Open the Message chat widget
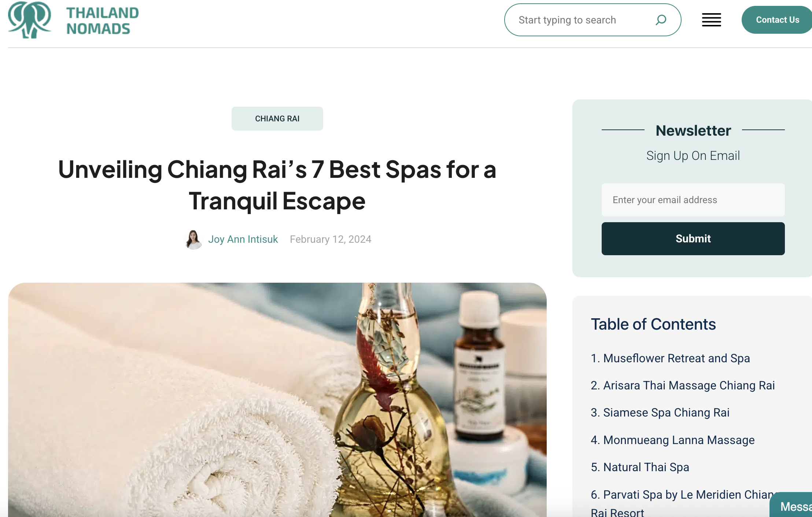The width and height of the screenshot is (812, 517). tap(791, 505)
